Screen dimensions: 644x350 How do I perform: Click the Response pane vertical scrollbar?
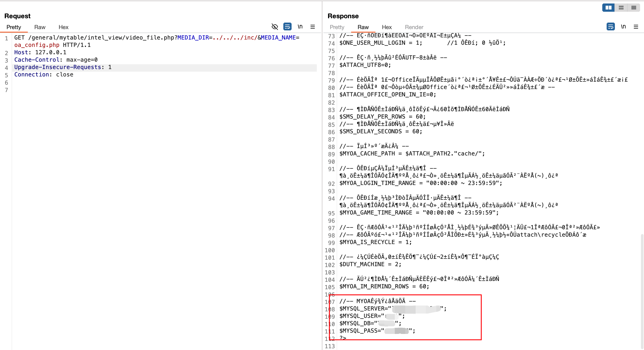click(642, 291)
